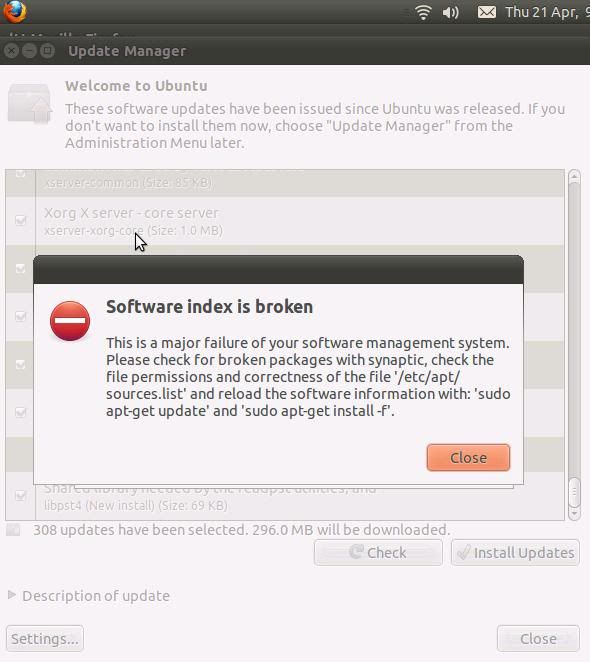Open the mail envelope indicator

[487, 12]
